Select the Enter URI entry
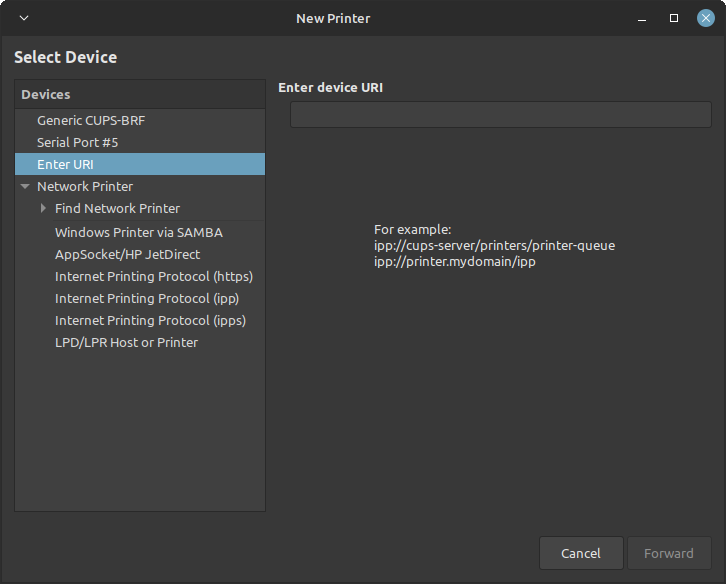726x584 pixels. [65, 164]
